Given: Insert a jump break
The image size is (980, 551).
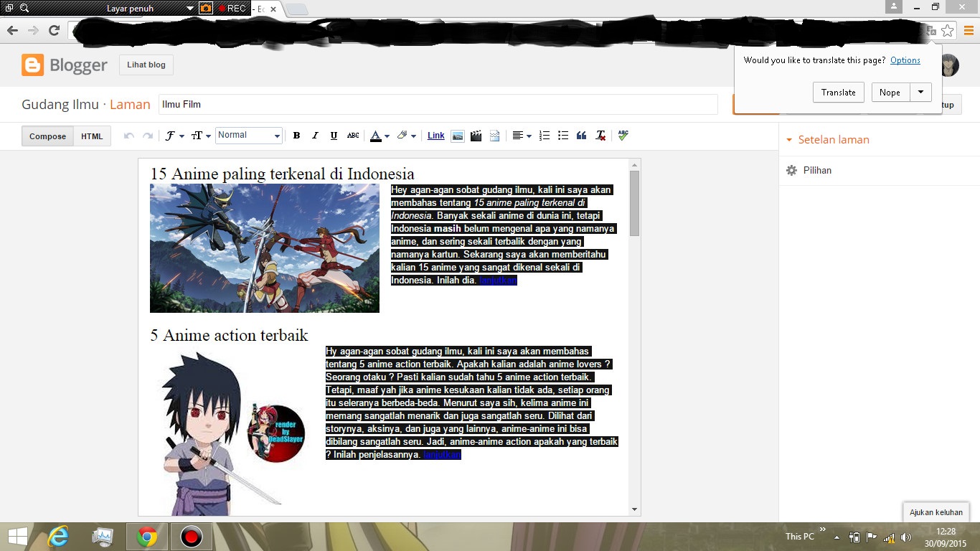Looking at the screenshot, I should (x=494, y=136).
